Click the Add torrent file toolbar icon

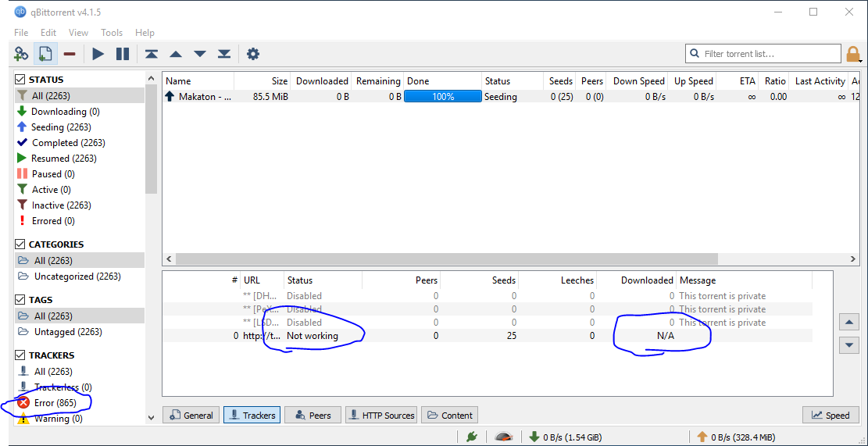(45, 54)
